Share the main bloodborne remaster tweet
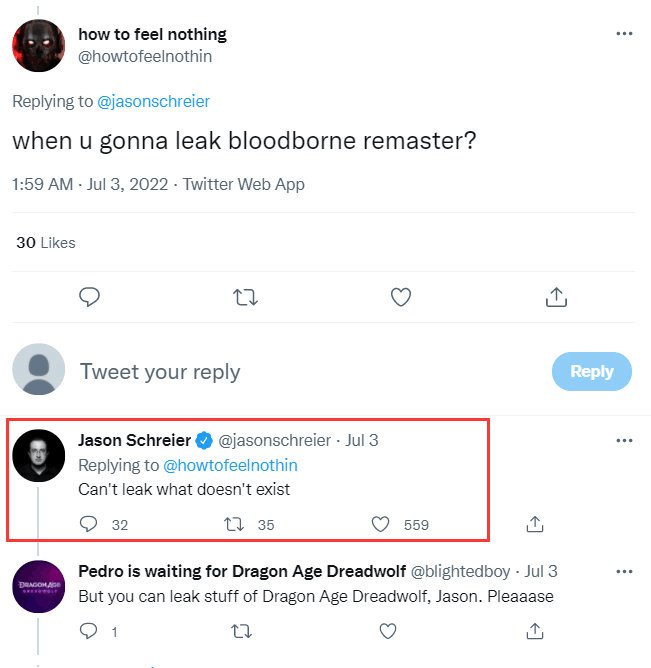The image size is (651, 668). (557, 297)
